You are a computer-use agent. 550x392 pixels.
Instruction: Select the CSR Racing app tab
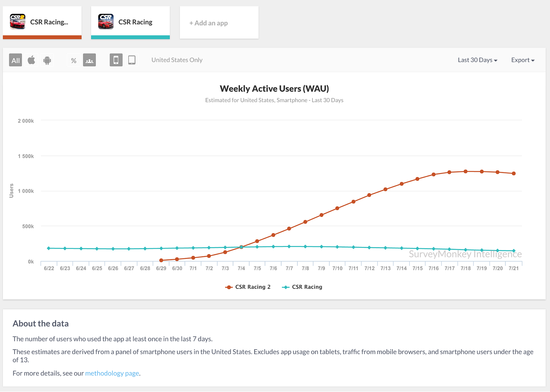135,22
